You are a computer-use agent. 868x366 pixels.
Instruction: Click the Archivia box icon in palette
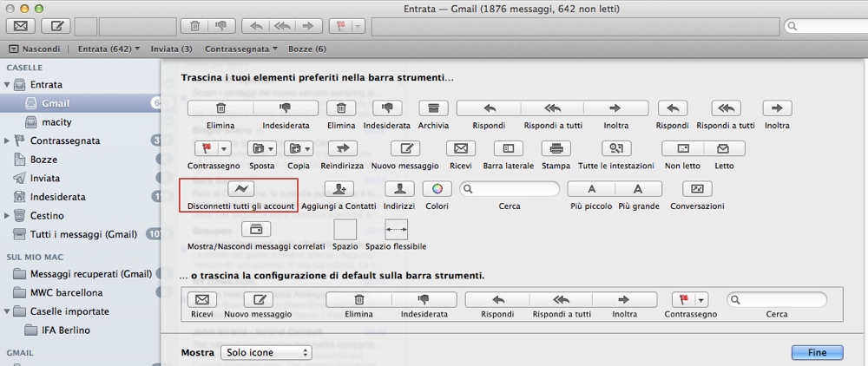tap(433, 108)
